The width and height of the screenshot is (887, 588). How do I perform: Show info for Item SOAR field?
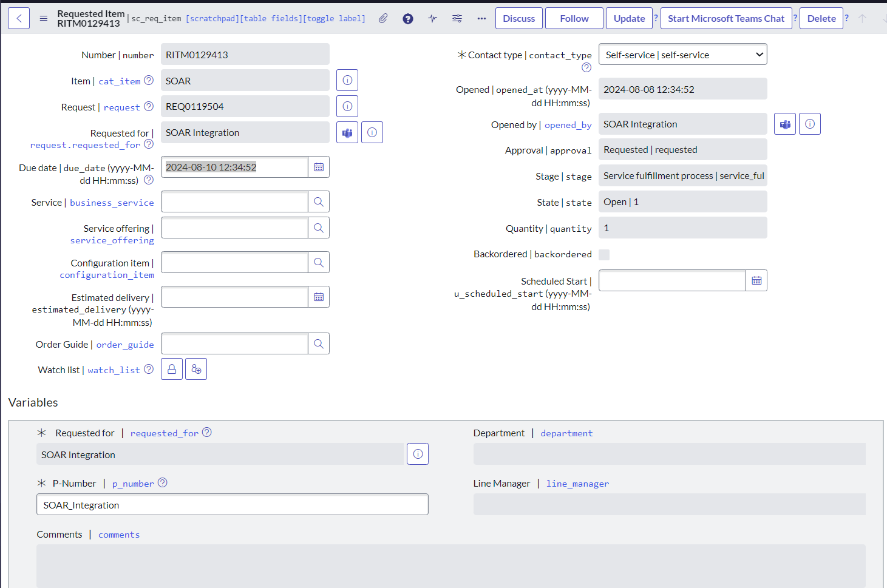coord(347,80)
